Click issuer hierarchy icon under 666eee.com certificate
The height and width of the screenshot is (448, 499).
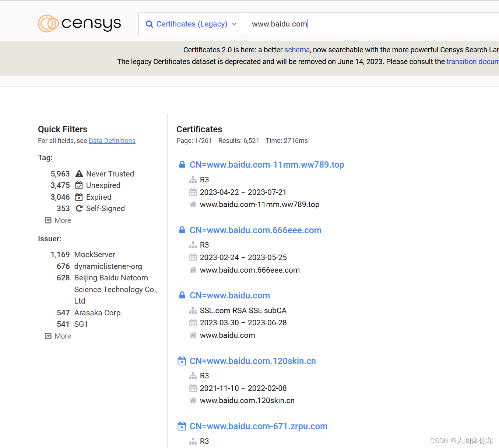[193, 245]
